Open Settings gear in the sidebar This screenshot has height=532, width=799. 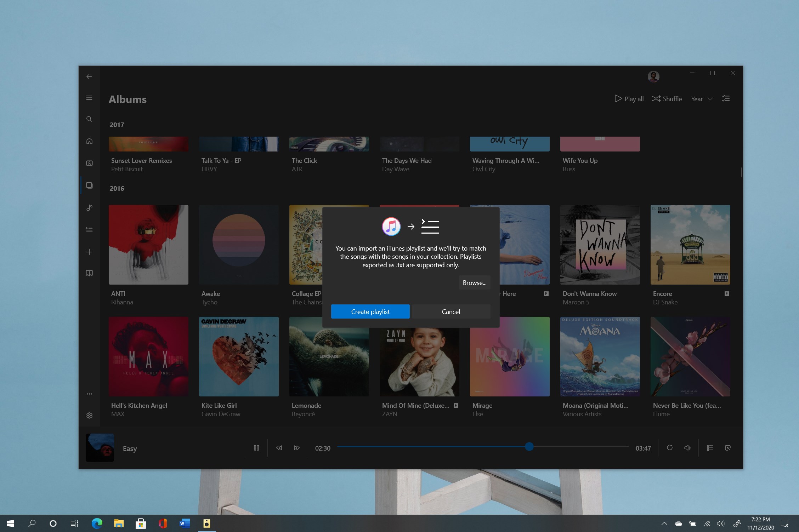89,415
